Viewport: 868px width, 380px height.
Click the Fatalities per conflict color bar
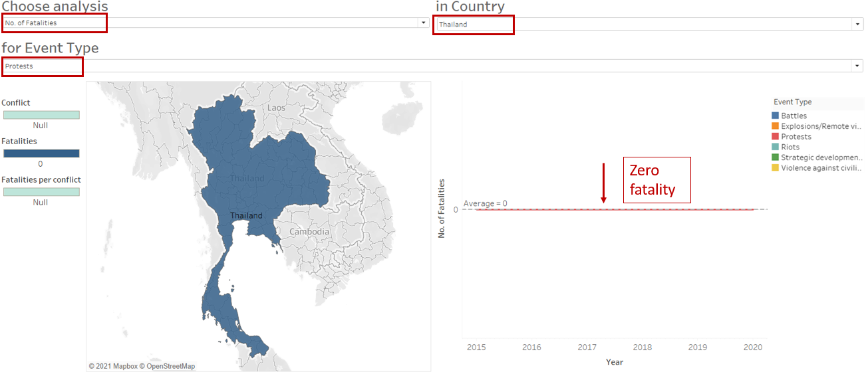[41, 192]
